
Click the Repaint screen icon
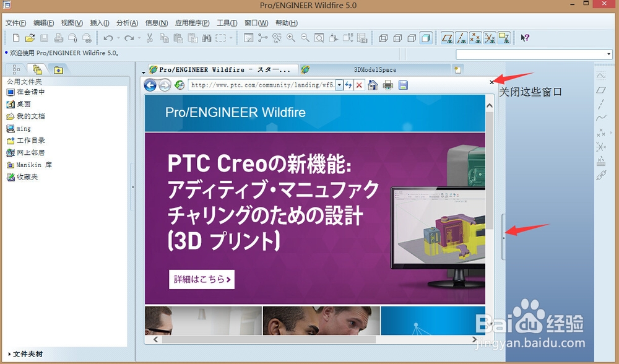248,38
